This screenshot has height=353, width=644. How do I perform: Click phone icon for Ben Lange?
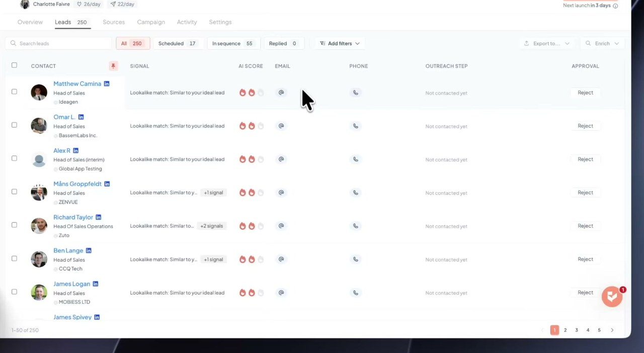point(356,259)
